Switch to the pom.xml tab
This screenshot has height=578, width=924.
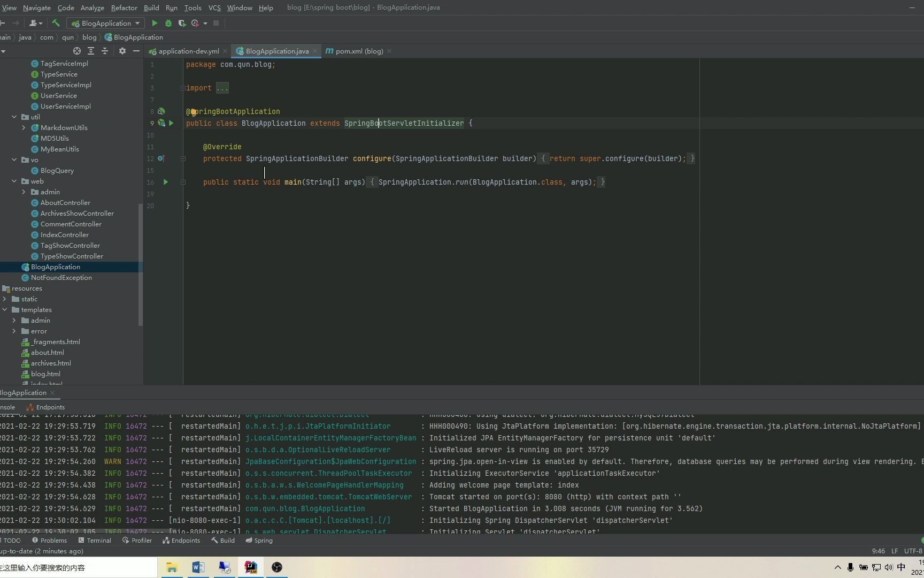pyautogui.click(x=358, y=51)
